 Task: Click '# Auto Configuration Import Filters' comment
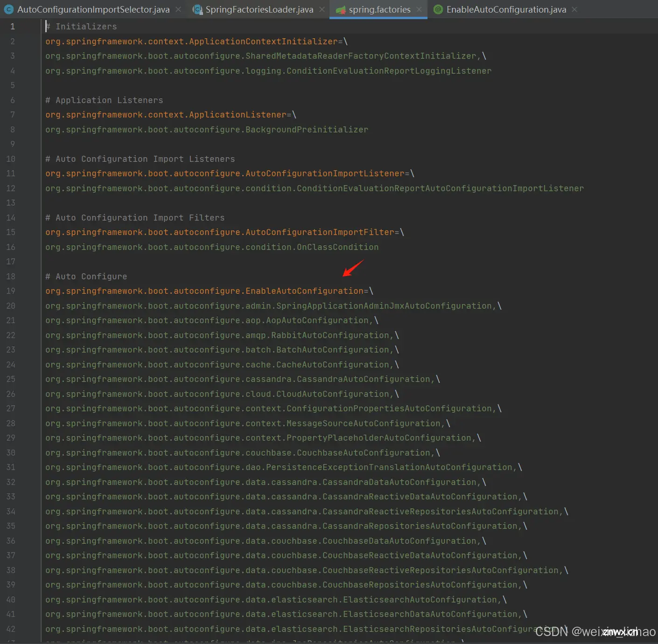135,218
